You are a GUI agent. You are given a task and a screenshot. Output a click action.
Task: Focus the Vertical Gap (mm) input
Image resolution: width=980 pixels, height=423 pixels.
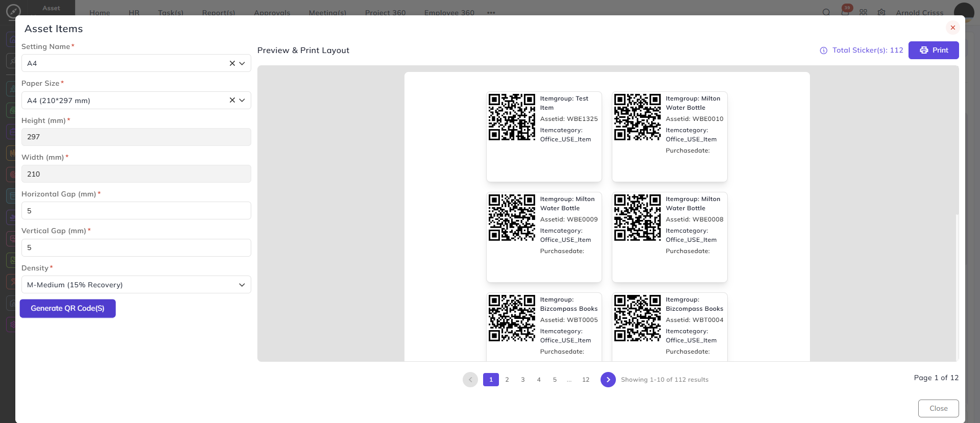coord(136,247)
